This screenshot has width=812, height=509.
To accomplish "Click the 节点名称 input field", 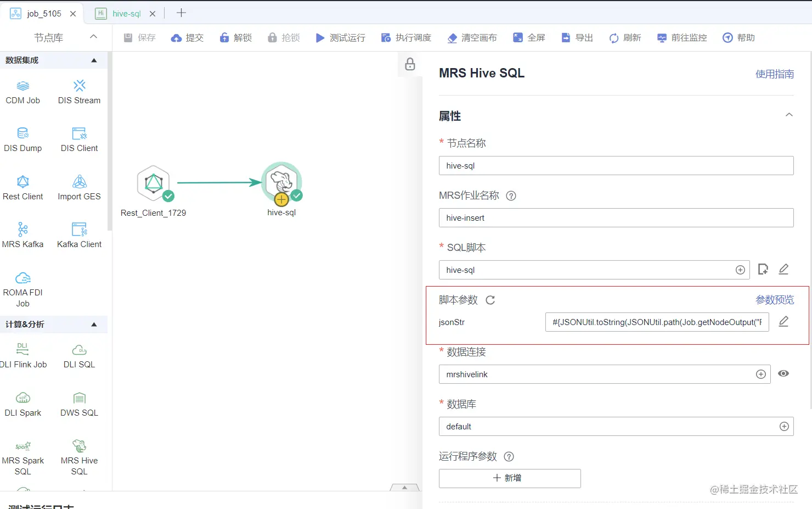I will (616, 165).
